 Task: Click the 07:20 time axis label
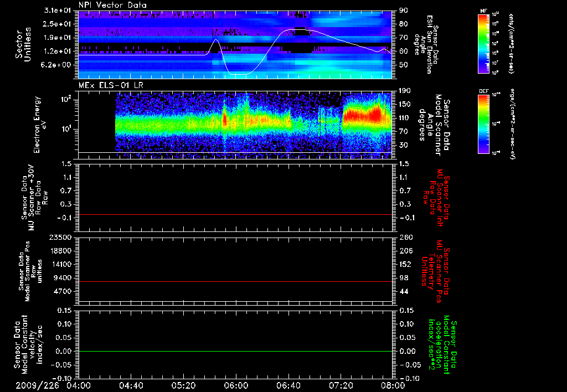pyautogui.click(x=341, y=385)
